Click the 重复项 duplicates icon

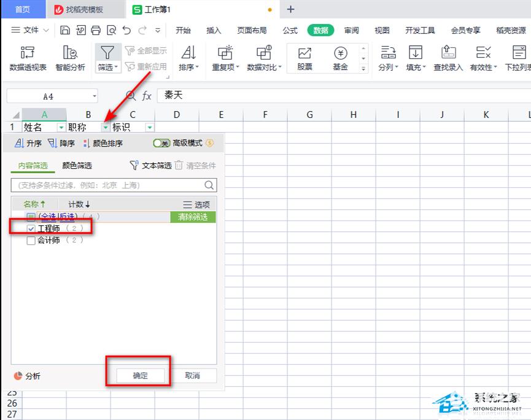[x=225, y=53]
